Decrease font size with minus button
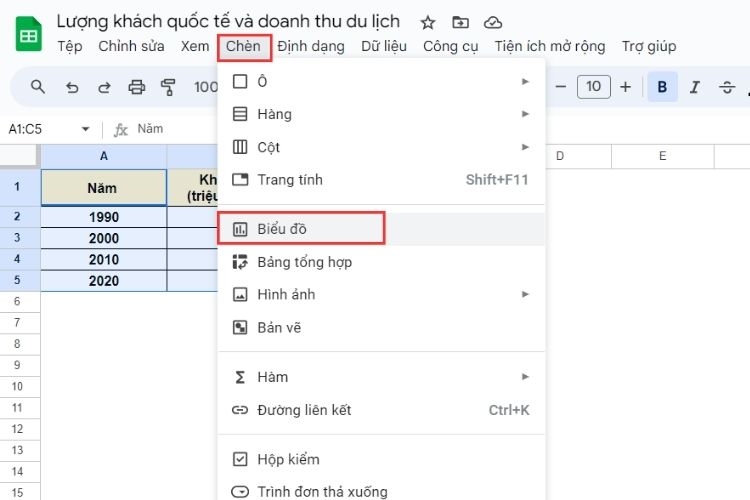Image resolution: width=750 pixels, height=500 pixels. click(561, 87)
